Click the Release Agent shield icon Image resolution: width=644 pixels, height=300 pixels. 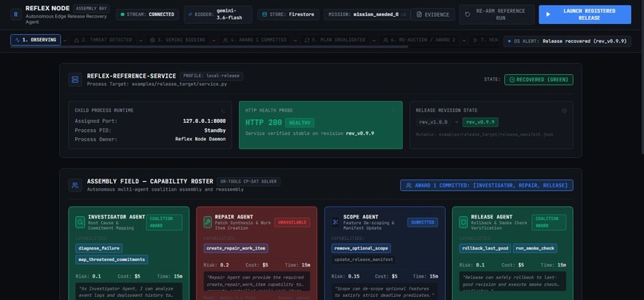coord(464,222)
